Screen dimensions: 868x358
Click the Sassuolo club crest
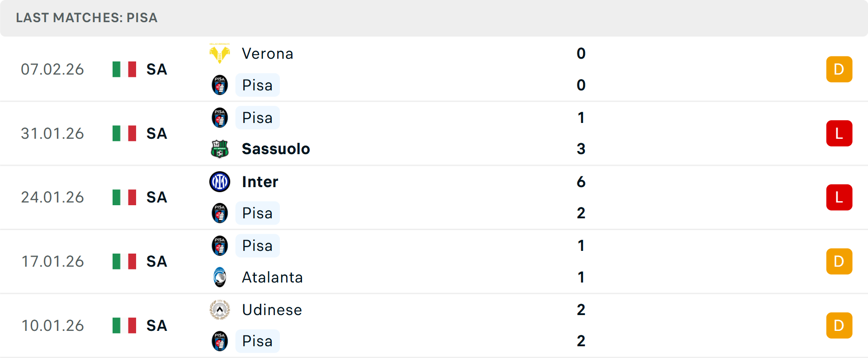pos(220,149)
